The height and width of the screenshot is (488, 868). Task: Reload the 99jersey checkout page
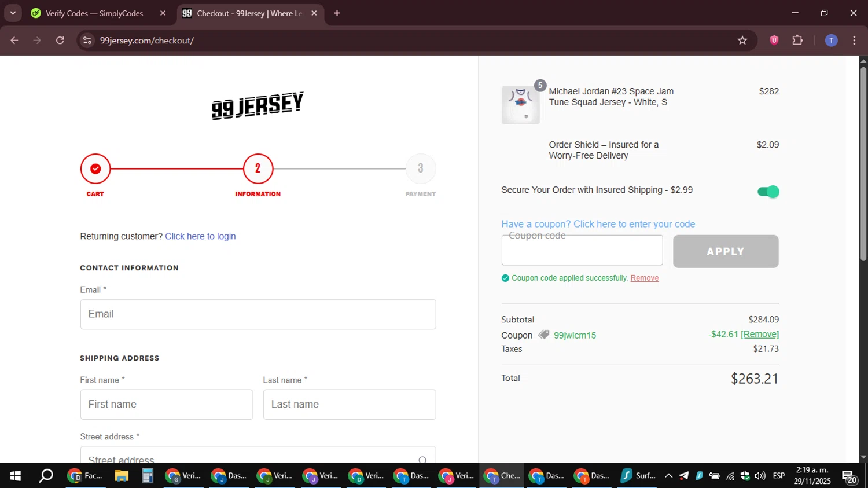point(60,41)
